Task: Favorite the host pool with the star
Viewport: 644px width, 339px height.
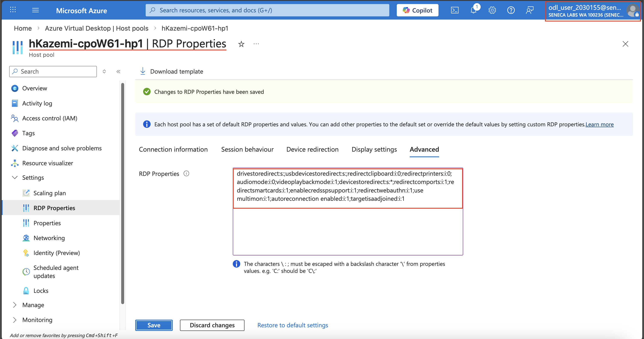Action: tap(241, 44)
